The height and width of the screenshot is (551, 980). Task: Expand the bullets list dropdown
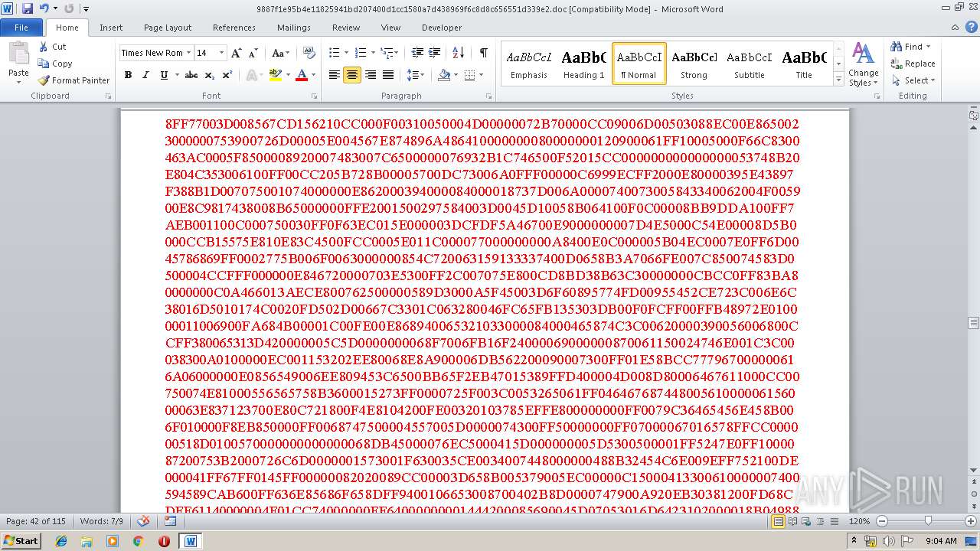coord(346,53)
